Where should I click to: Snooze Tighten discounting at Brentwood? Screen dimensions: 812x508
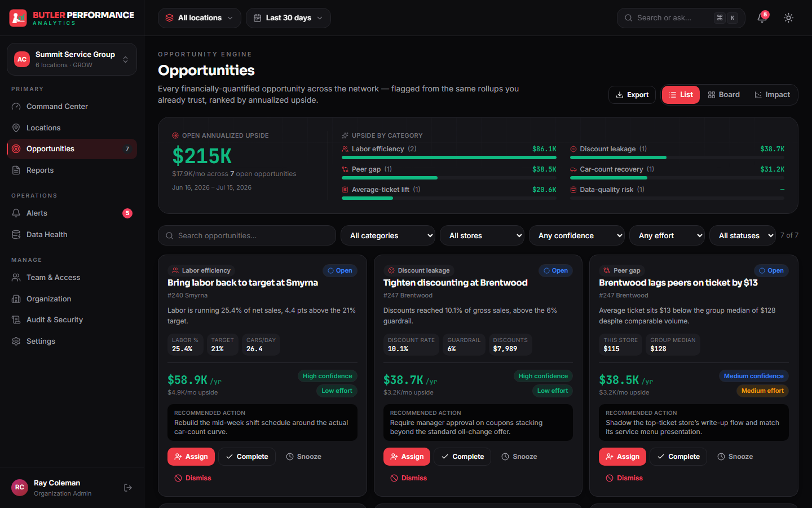[x=519, y=457]
